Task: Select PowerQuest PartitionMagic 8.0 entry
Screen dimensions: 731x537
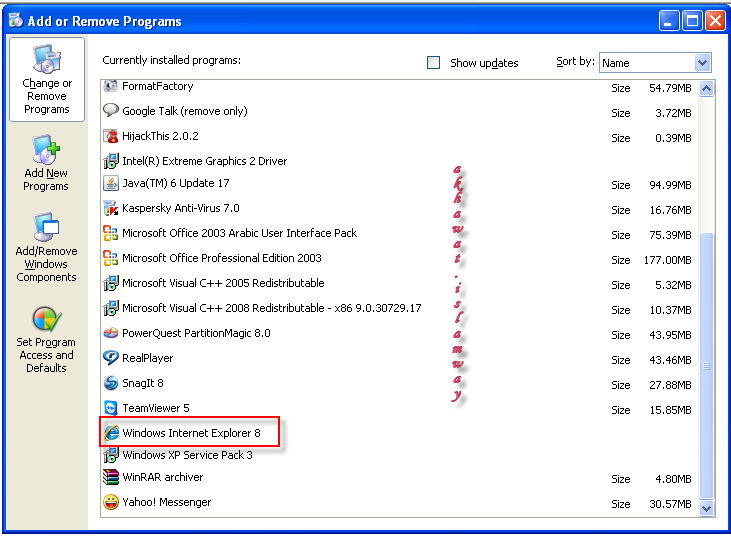Action: coord(400,333)
